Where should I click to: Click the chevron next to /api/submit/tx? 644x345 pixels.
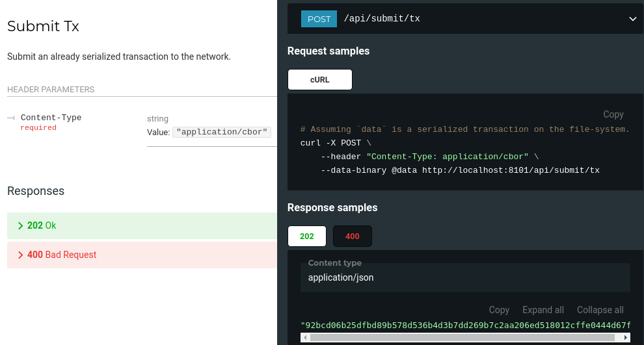pos(632,19)
